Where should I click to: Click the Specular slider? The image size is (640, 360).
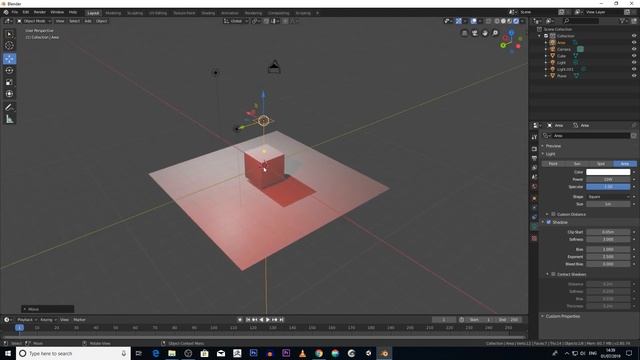[x=608, y=187]
